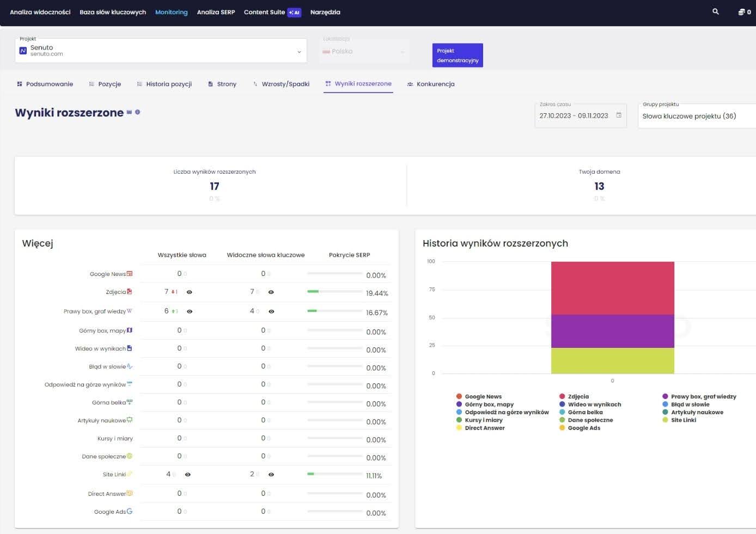Click the Senuto project logo icon
756x534 pixels.
tap(23, 51)
